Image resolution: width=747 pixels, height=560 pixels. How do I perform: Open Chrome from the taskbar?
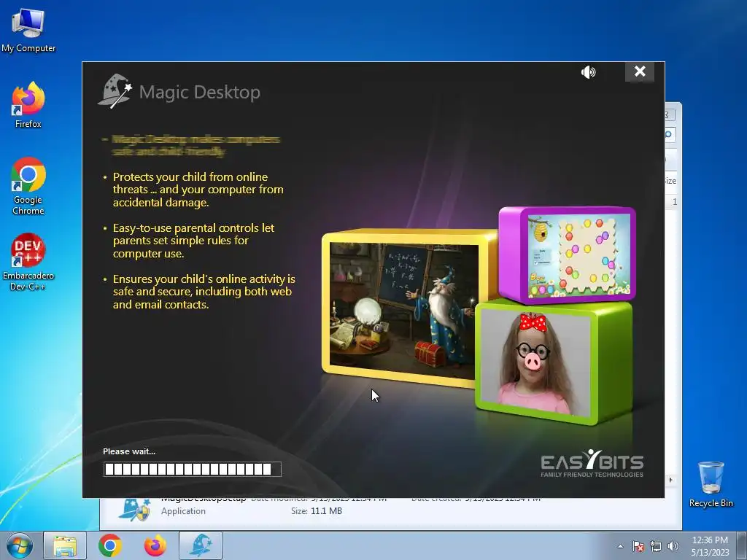coord(110,545)
